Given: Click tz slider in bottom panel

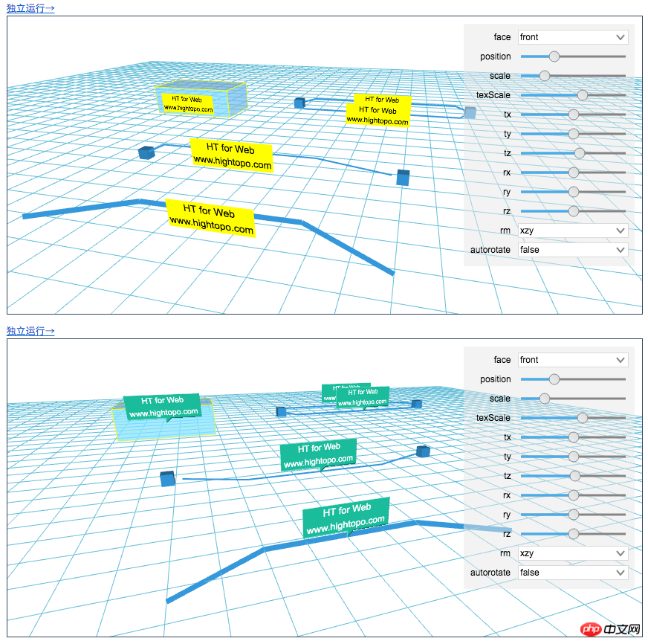Looking at the screenshot, I should click(x=573, y=476).
